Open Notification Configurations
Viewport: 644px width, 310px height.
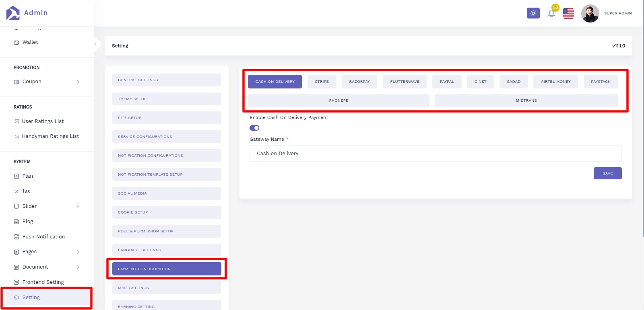(167, 156)
